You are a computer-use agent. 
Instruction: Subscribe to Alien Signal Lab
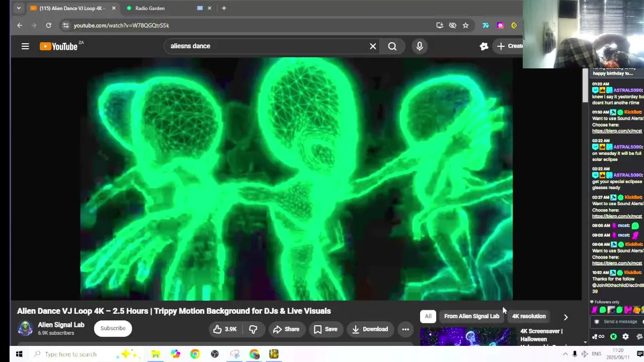point(113,328)
